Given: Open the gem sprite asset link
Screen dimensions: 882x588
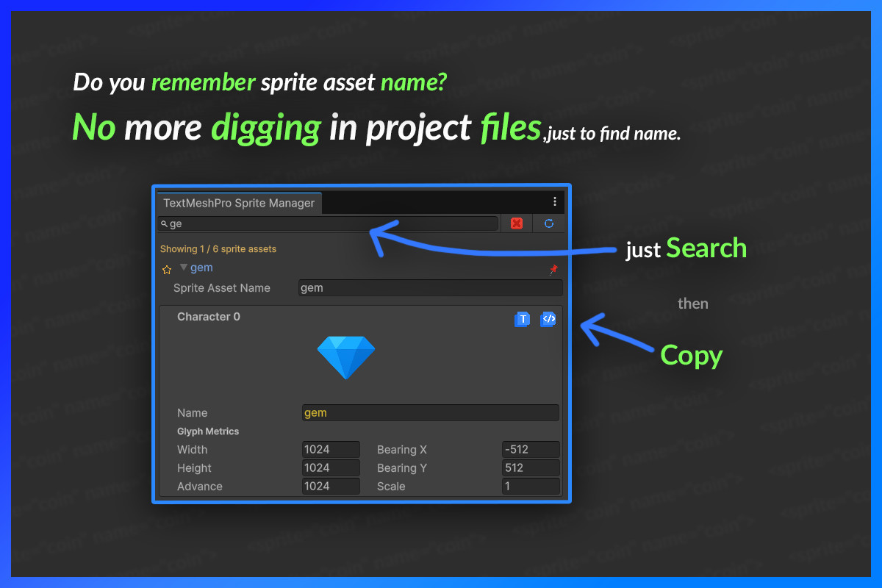Looking at the screenshot, I should coord(201,268).
